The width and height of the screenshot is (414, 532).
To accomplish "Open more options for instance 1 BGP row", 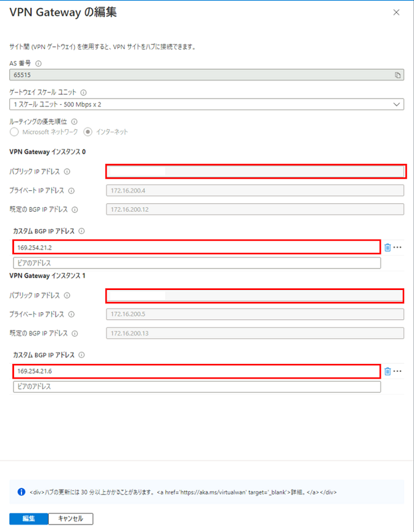I will tap(397, 371).
